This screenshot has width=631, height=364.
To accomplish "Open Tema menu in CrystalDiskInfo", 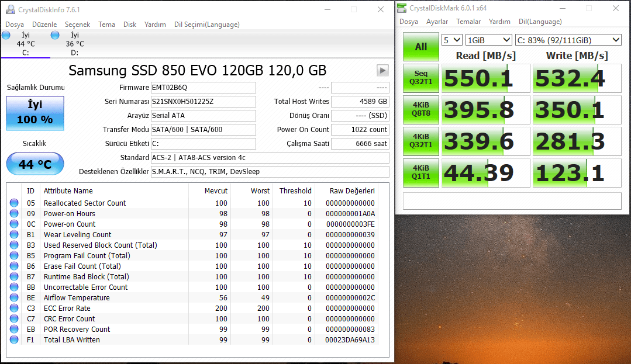I will click(x=106, y=25).
